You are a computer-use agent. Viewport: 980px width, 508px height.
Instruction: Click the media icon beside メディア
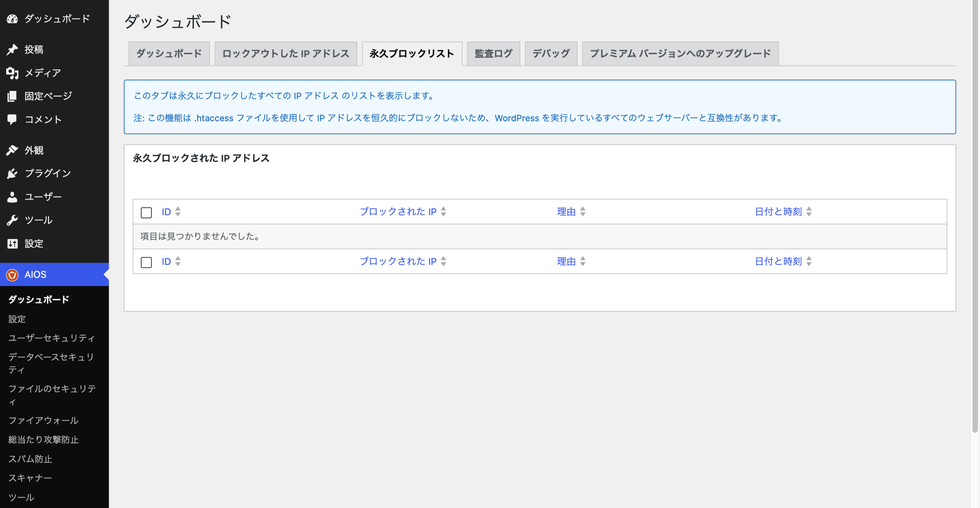(x=12, y=73)
